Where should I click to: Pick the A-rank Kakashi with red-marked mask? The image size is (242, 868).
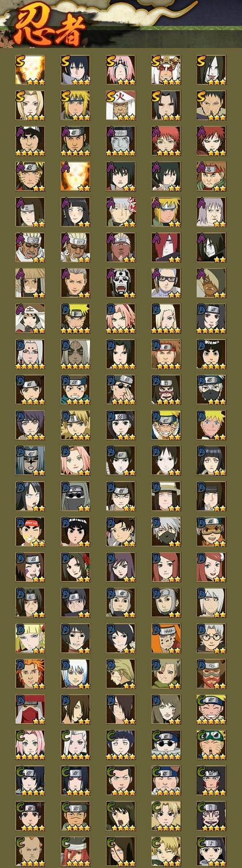[121, 212]
